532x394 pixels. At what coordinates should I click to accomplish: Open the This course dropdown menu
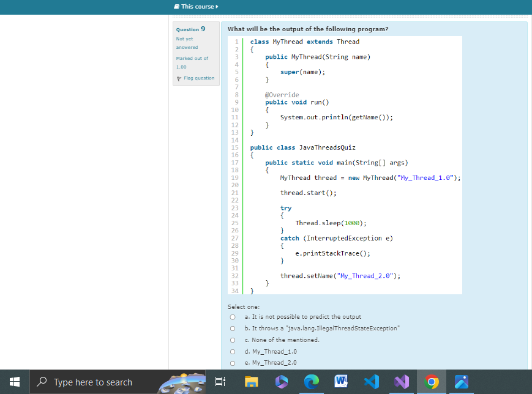click(x=197, y=6)
